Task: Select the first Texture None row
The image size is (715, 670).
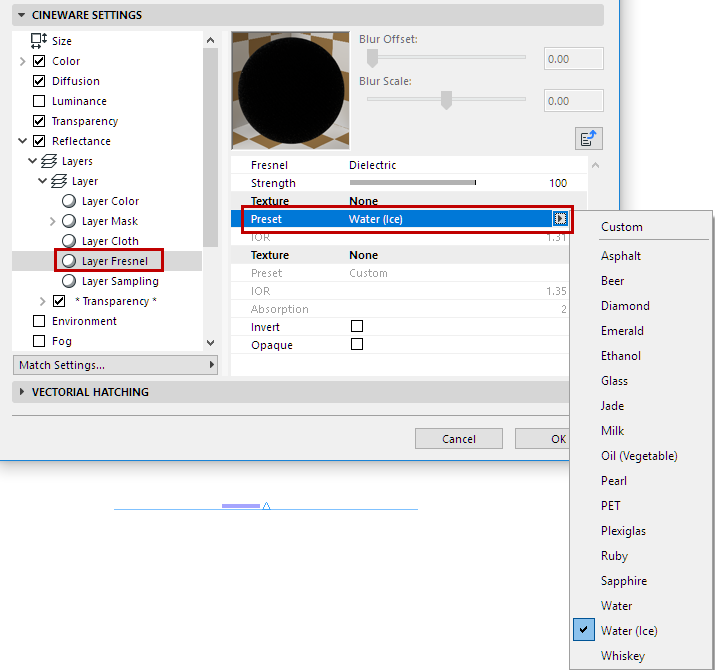Action: pos(409,201)
